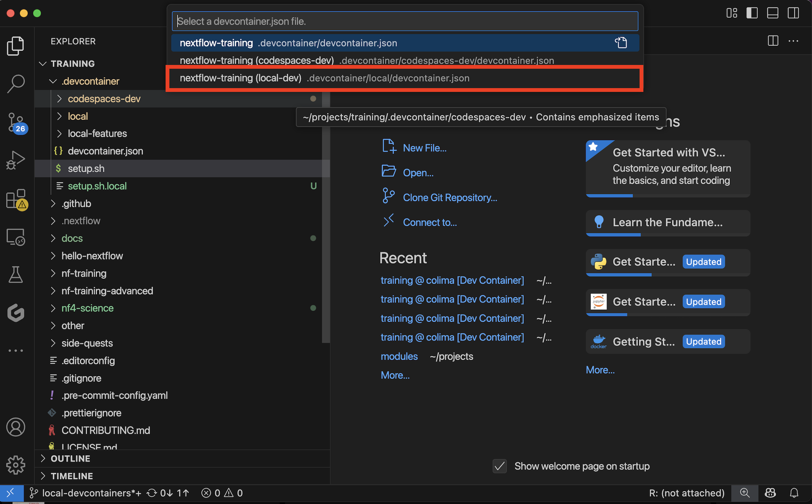Expand the TIMELINE section
Screen dimensions: 812x504
click(x=71, y=476)
